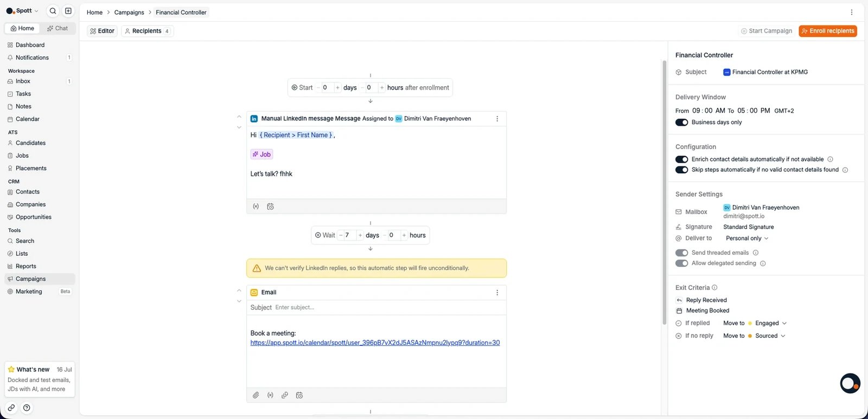Insert calendar link in LinkedIn message step

(270, 207)
